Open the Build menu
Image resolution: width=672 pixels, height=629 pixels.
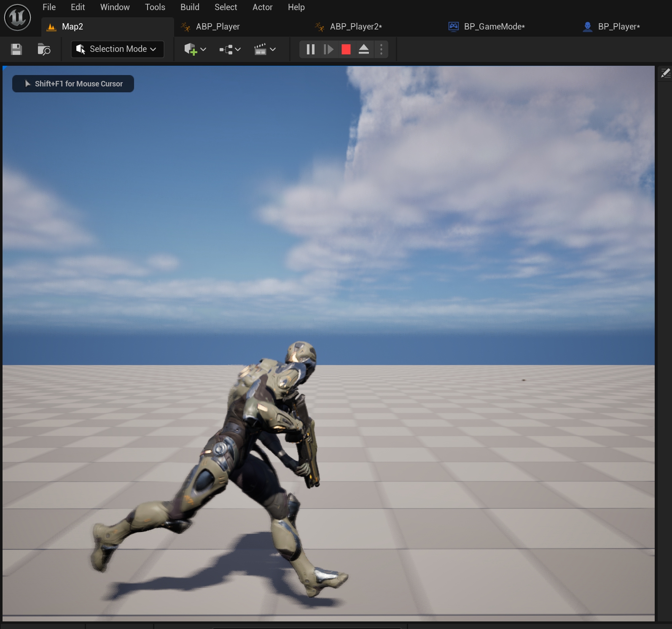click(190, 7)
